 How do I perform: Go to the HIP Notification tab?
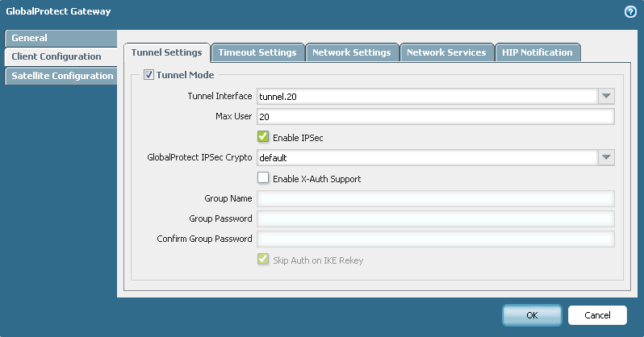pos(537,52)
